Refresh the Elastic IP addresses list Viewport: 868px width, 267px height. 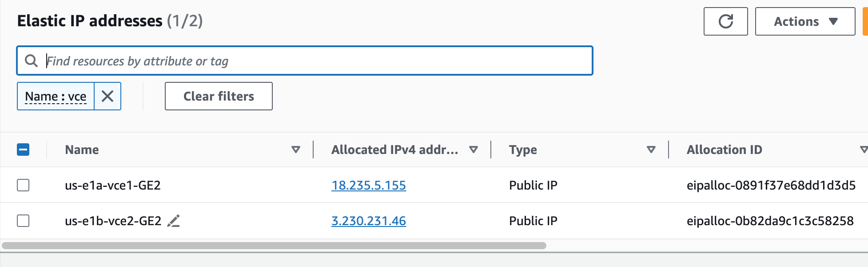coord(725,21)
